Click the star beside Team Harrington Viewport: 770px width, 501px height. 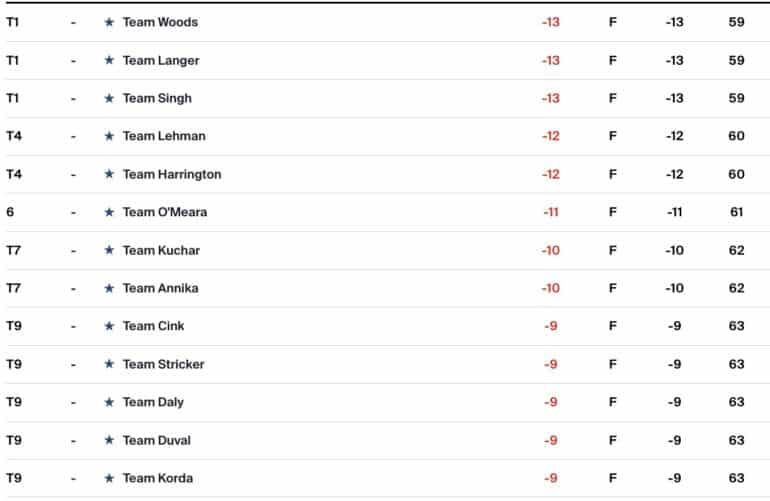coord(109,174)
